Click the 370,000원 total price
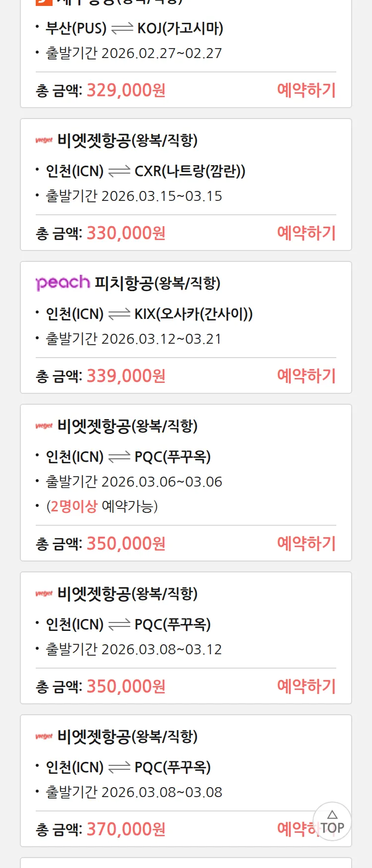 tap(126, 829)
